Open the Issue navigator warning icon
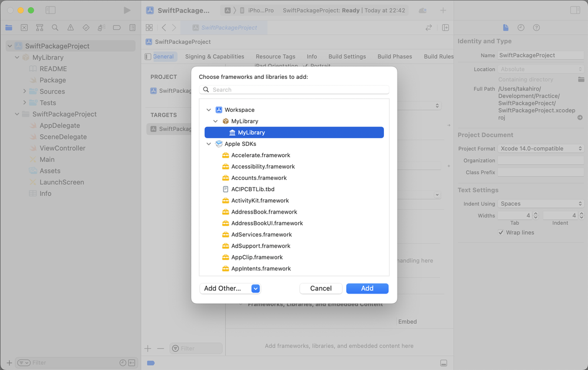588x370 pixels. coord(71,28)
